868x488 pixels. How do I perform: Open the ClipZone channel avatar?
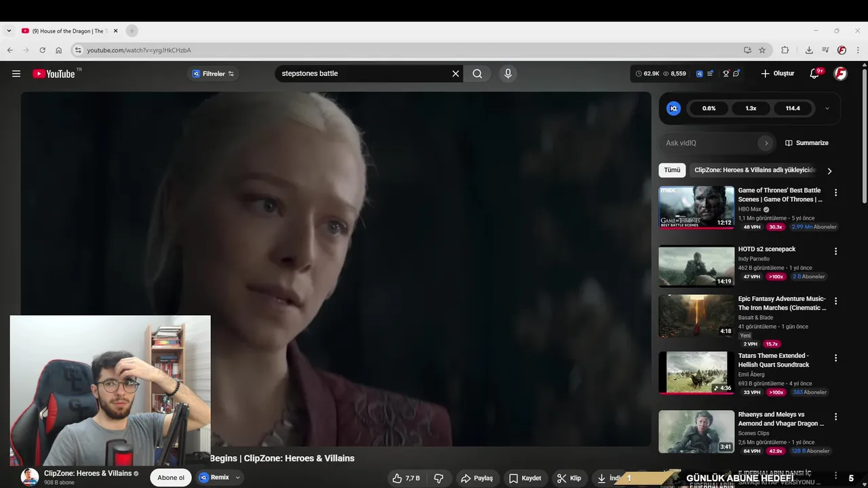[30, 477]
